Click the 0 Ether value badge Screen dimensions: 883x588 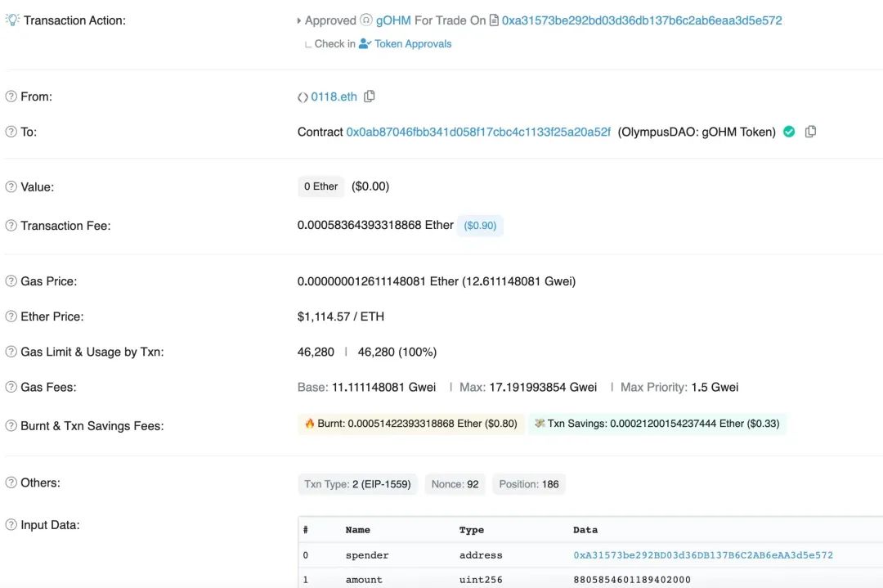[320, 186]
